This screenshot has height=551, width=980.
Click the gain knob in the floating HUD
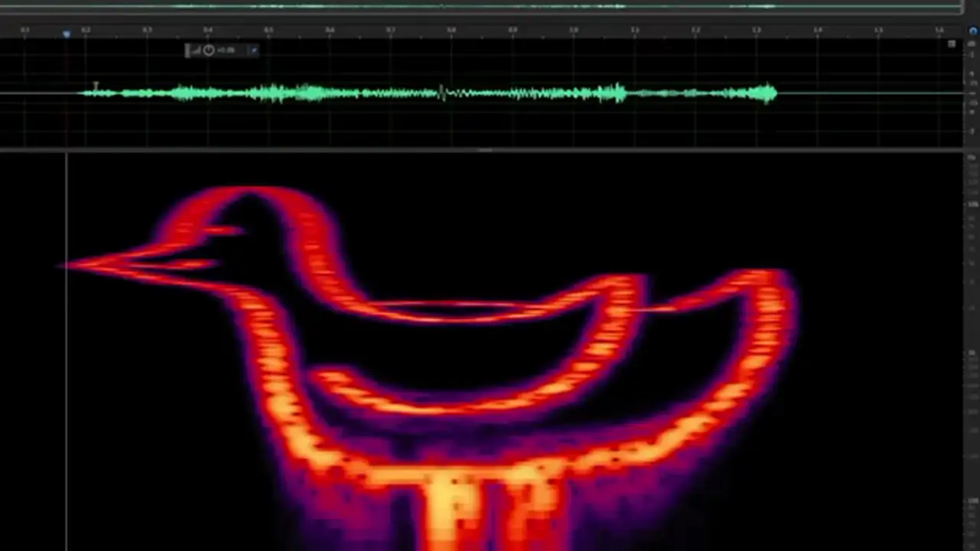click(209, 51)
